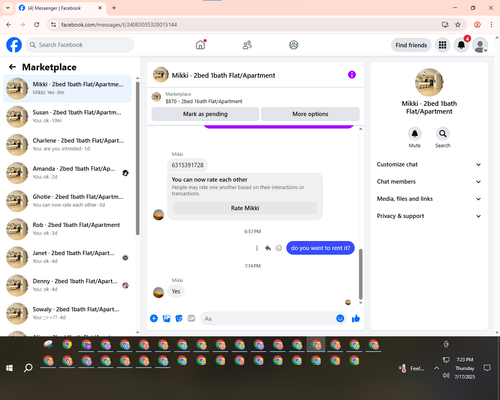This screenshot has height=400, width=500.
Task: Open Denny 2bed 1bath conversation
Action: 67,285
